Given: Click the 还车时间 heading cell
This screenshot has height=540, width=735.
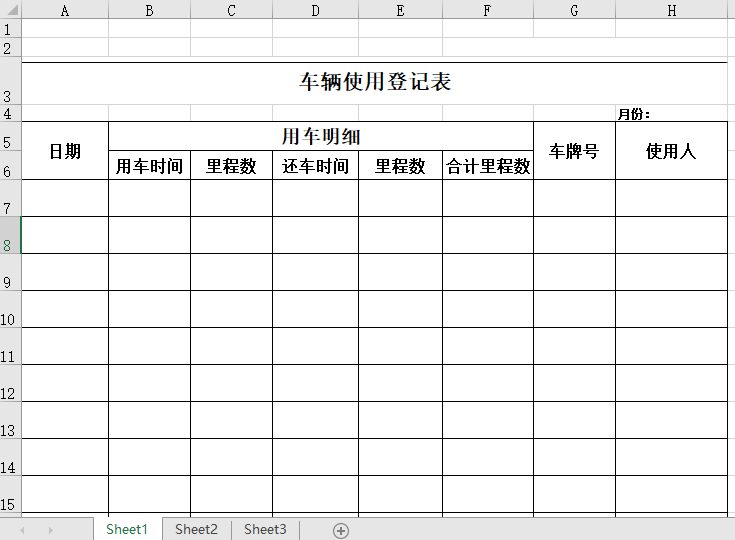Looking at the screenshot, I should [x=315, y=166].
